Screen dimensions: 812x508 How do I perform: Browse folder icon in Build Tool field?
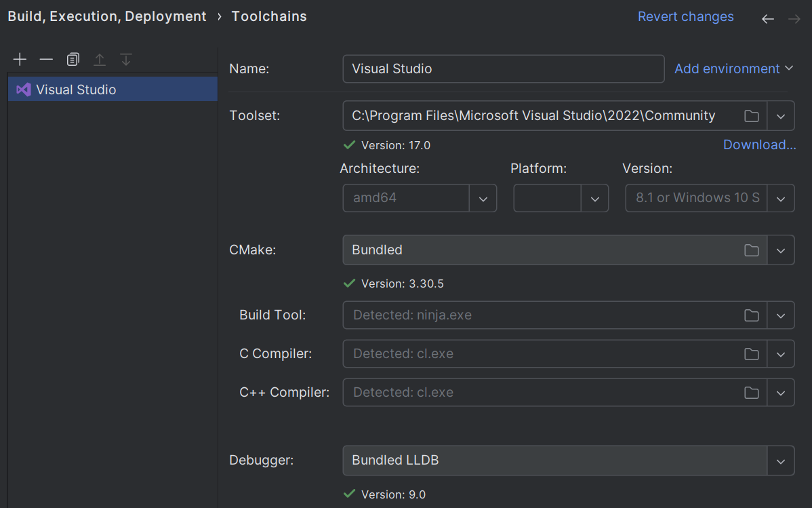pyautogui.click(x=752, y=315)
